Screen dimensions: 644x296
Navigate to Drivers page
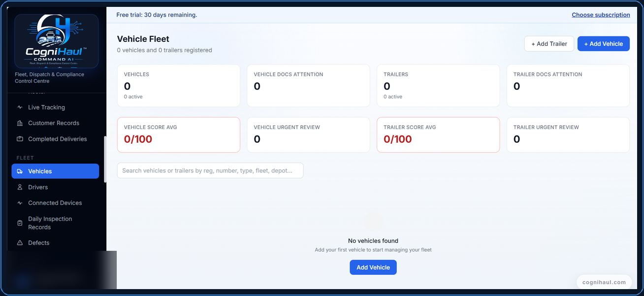[55, 187]
